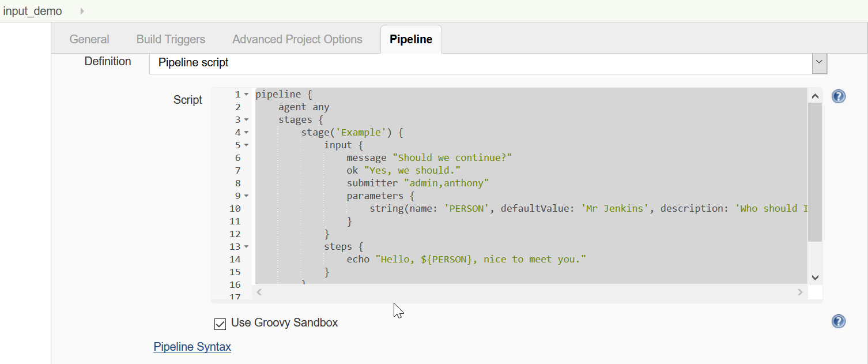Image resolution: width=868 pixels, height=364 pixels.
Task: Open help for Use Groovy Sandbox
Action: pos(838,321)
